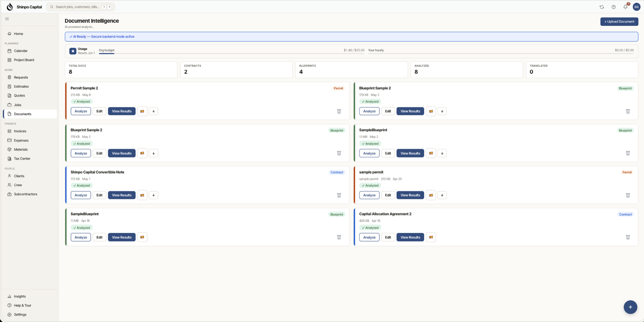The height and width of the screenshot is (322, 644).
Task: Translate Permit Sample 2 with Spanish flag icon
Action: tap(142, 111)
